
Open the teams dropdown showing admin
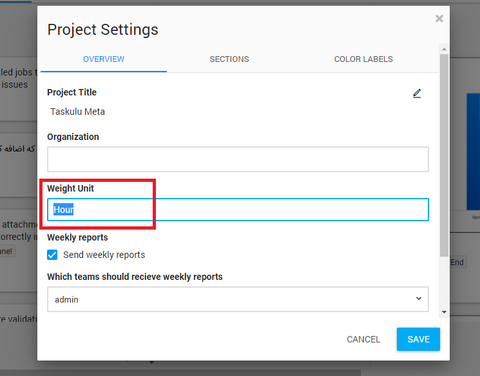coord(238,299)
